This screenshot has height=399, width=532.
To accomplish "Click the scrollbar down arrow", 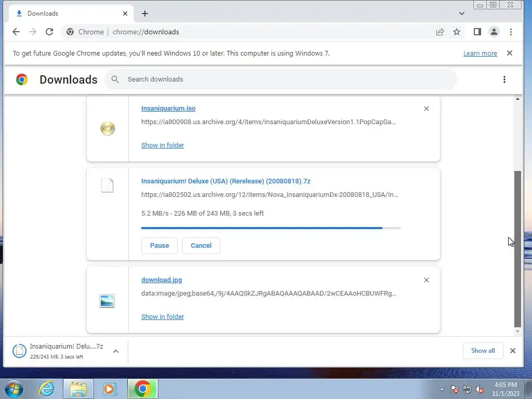I will pyautogui.click(x=517, y=331).
